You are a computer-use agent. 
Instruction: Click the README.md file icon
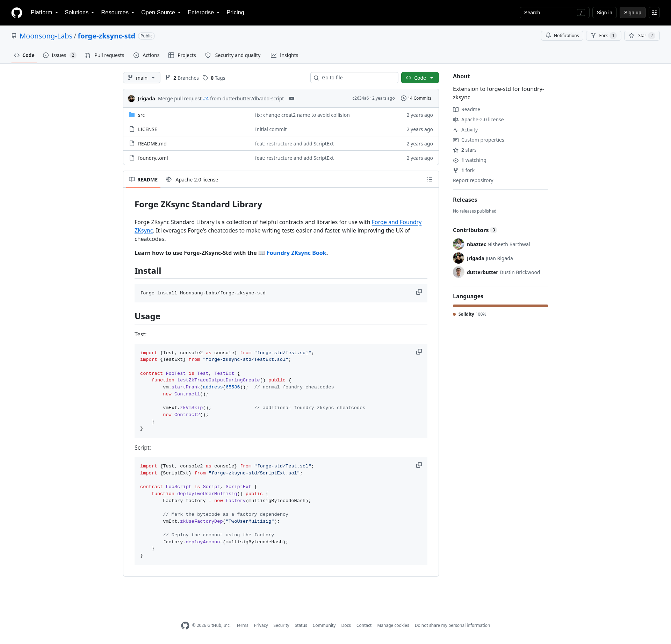click(132, 143)
